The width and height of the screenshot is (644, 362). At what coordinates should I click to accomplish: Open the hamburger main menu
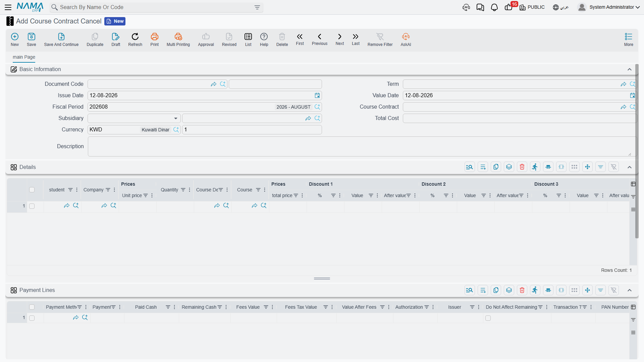(x=8, y=7)
